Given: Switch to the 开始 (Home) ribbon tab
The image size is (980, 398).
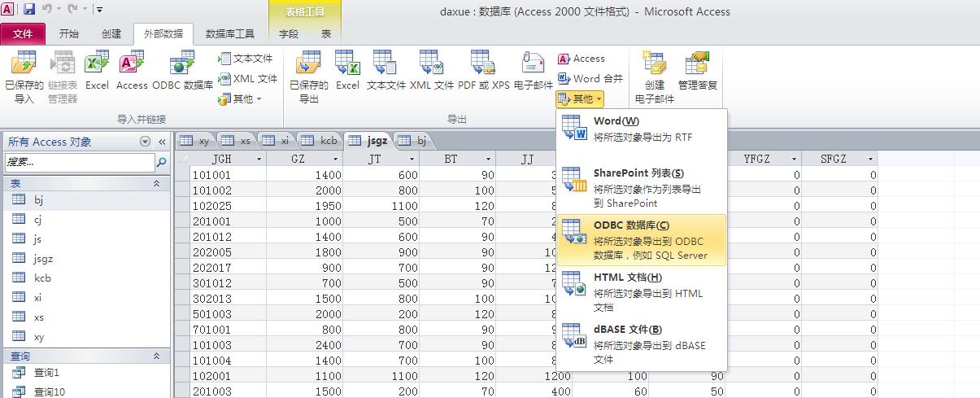Looking at the screenshot, I should [69, 34].
